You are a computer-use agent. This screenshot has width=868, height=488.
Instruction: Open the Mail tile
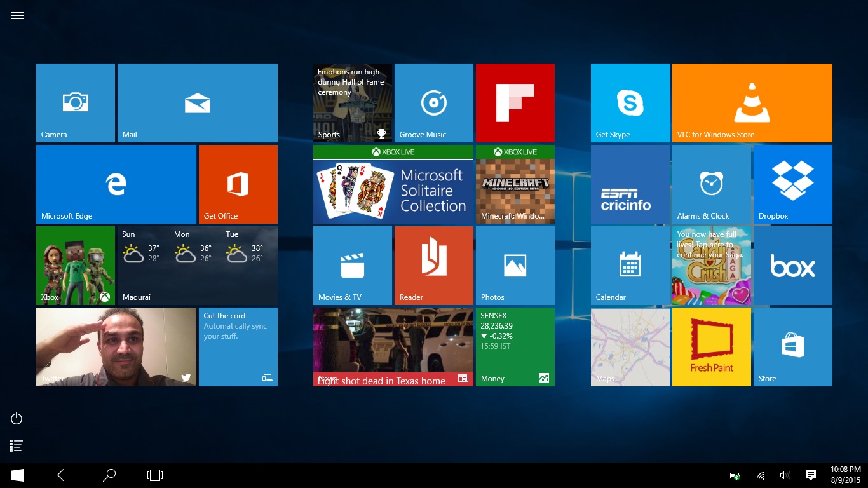coord(198,103)
